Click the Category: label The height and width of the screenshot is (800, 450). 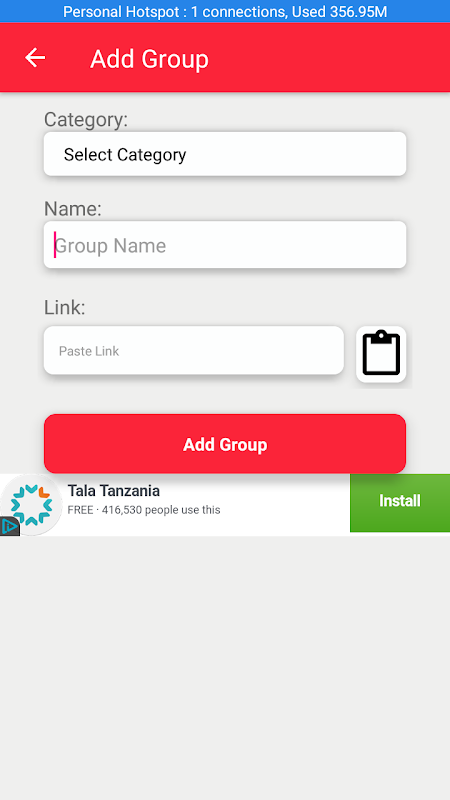click(x=86, y=120)
